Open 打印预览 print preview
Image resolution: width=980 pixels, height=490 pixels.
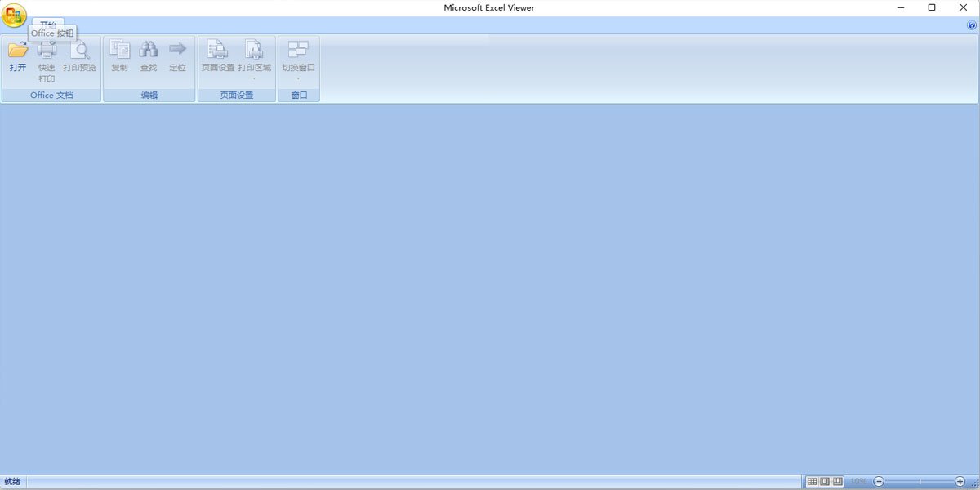(80, 56)
